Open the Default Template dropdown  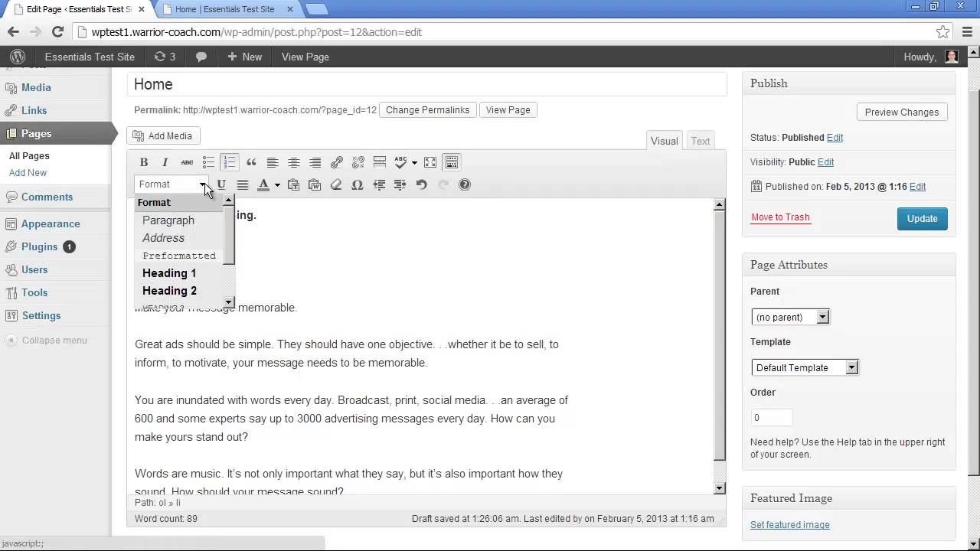click(x=805, y=367)
